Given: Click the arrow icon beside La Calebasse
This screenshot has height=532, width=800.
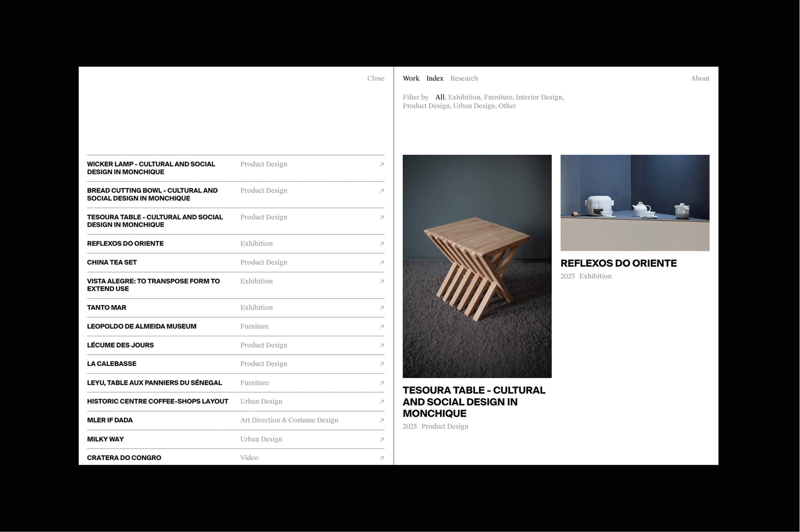Looking at the screenshot, I should pos(382,364).
